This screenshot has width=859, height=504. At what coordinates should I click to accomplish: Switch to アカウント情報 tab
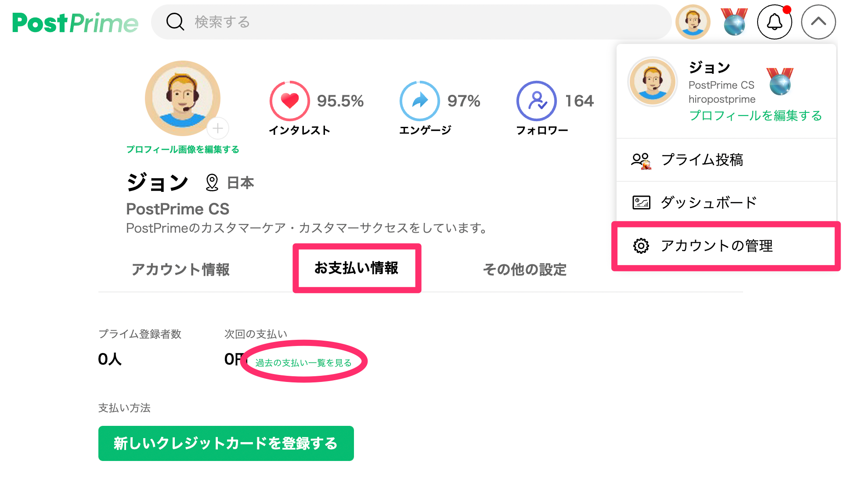[x=180, y=269]
